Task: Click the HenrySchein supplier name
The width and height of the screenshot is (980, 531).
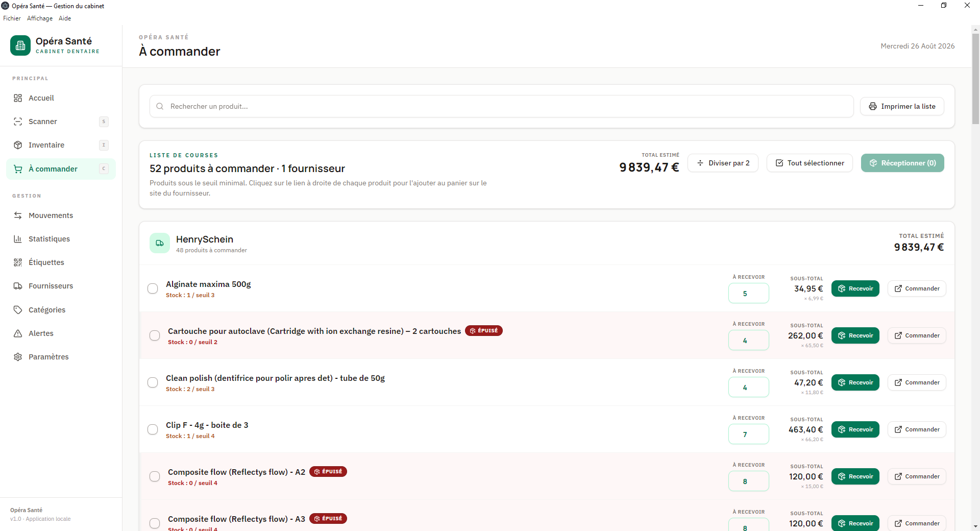Action: tap(205, 239)
